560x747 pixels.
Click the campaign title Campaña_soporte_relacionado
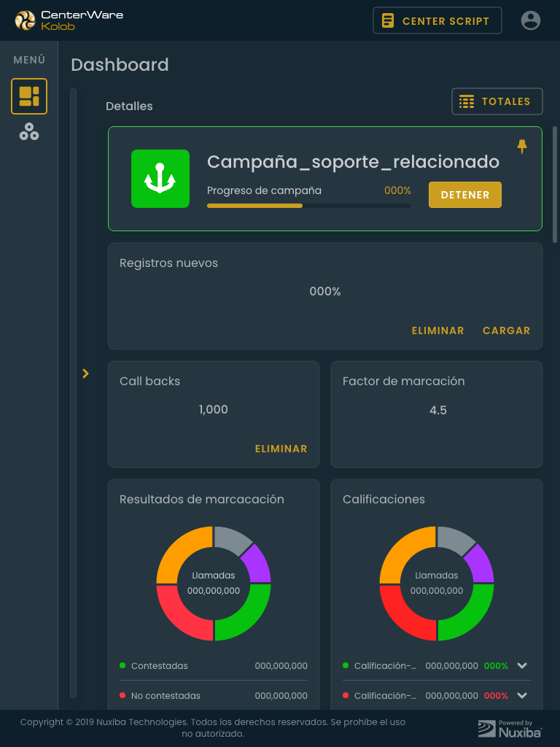click(354, 162)
